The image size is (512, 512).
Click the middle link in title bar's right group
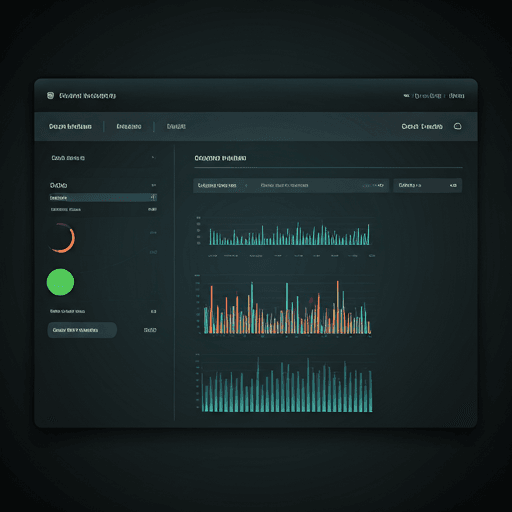(x=428, y=96)
